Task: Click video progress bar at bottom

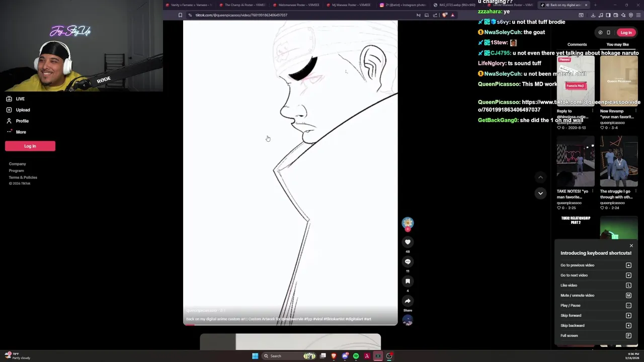Action: point(290,325)
